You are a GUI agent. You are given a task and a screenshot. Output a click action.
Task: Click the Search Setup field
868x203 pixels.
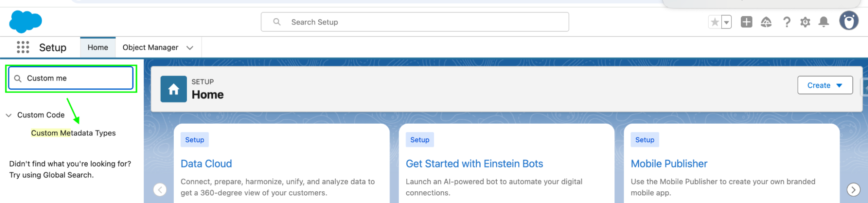pyautogui.click(x=415, y=22)
